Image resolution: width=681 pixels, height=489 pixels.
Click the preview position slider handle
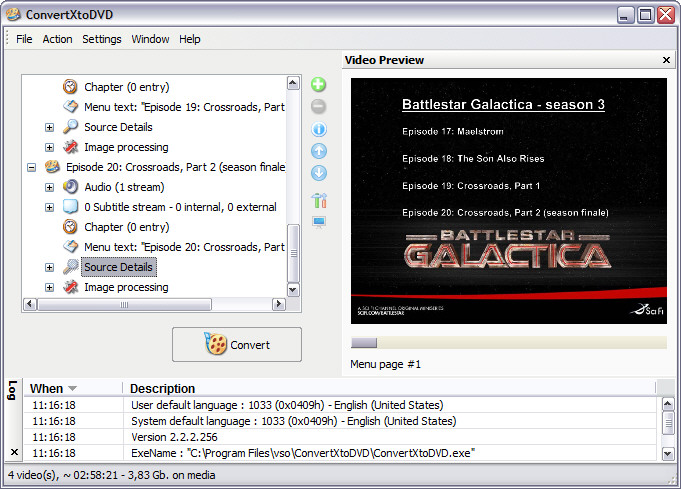coord(364,343)
